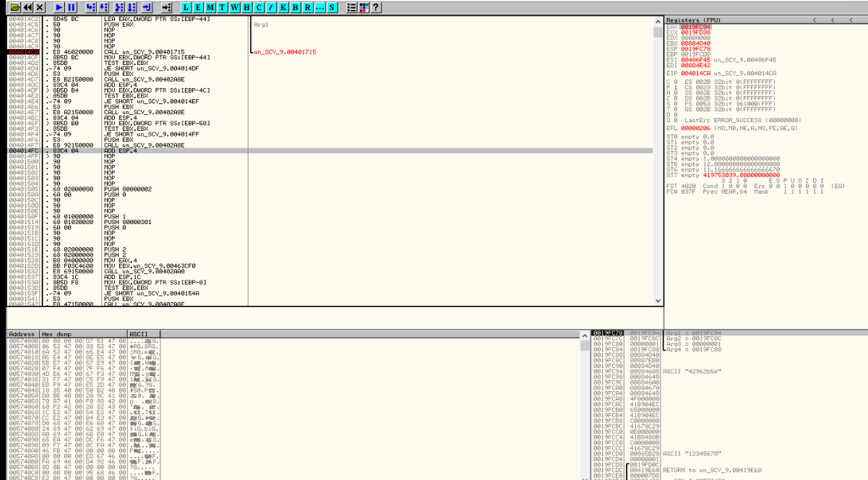The height and width of the screenshot is (480, 868).
Task: Pause execution with the pause icon
Action: (71, 7)
